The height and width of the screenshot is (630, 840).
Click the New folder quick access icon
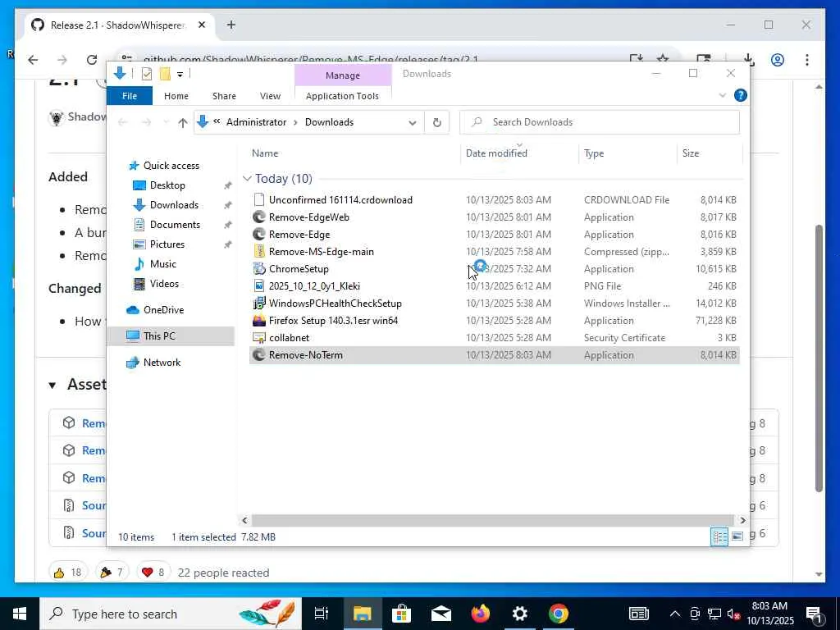coord(165,74)
